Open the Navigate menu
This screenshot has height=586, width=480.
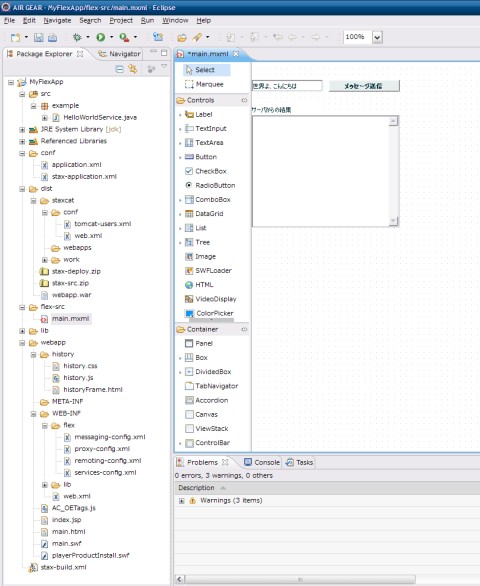(57, 21)
